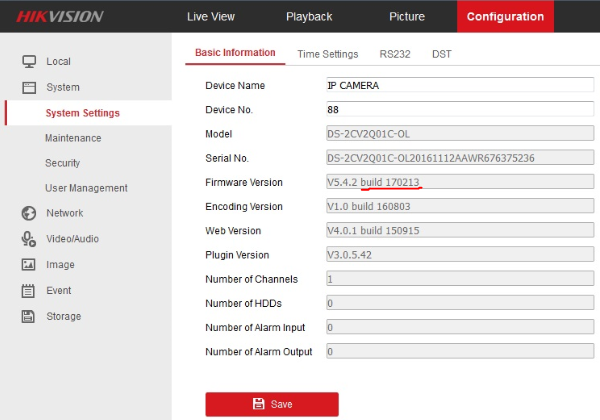The image size is (600, 420).
Task: Select User Management in sidebar
Action: pos(86,188)
